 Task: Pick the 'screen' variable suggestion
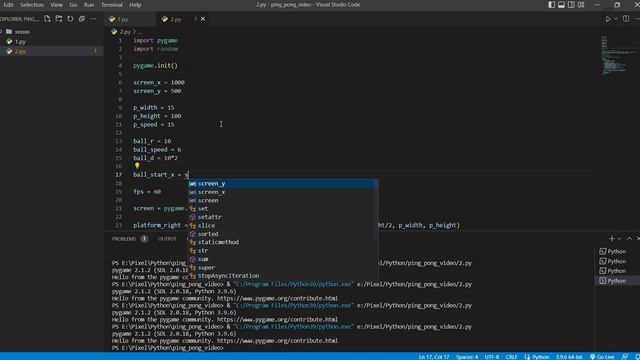pos(282,200)
